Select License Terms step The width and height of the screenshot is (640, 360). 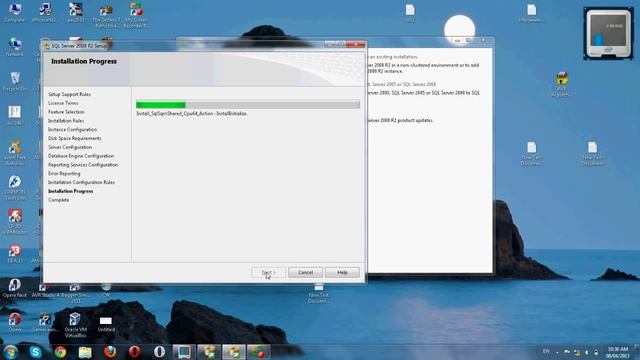coord(63,103)
